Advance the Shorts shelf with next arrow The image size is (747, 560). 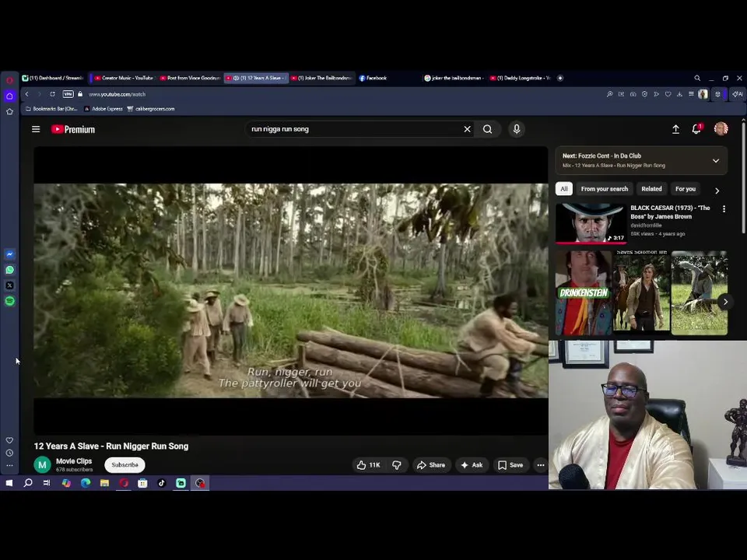click(x=725, y=302)
